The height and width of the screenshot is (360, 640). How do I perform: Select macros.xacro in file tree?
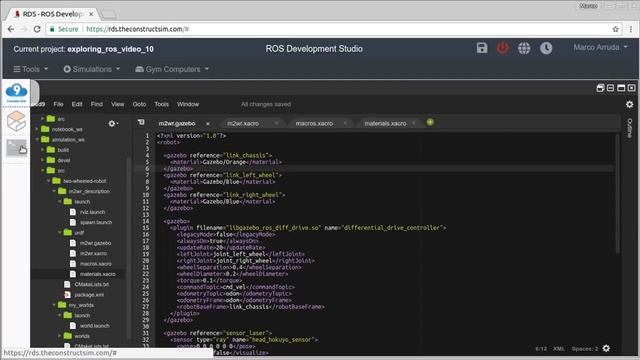96,264
